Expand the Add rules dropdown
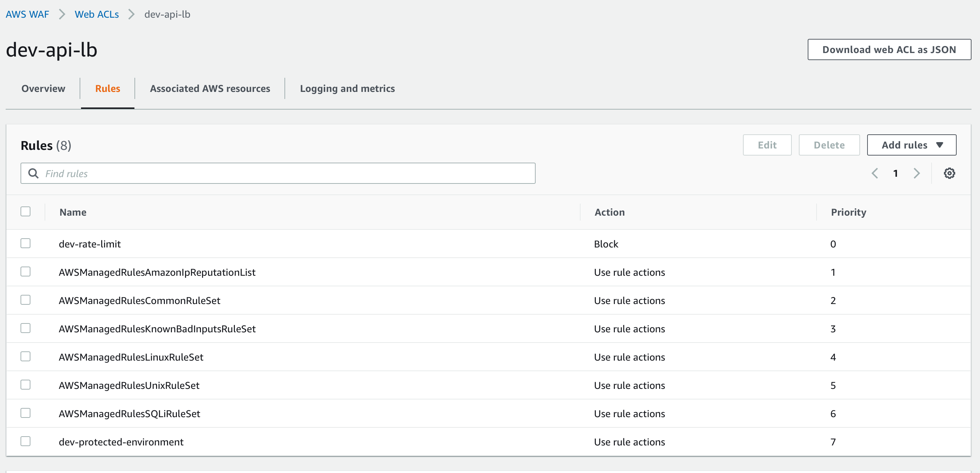The image size is (980, 473). point(911,145)
